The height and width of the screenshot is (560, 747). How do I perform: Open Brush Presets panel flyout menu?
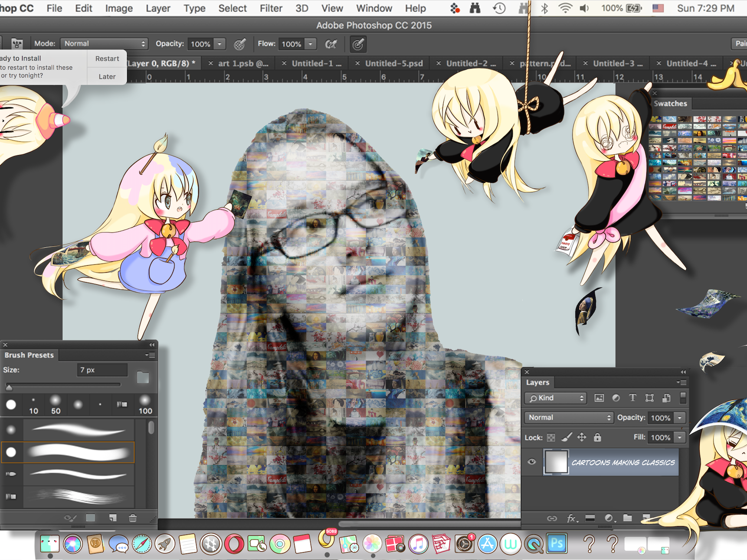pos(151,355)
